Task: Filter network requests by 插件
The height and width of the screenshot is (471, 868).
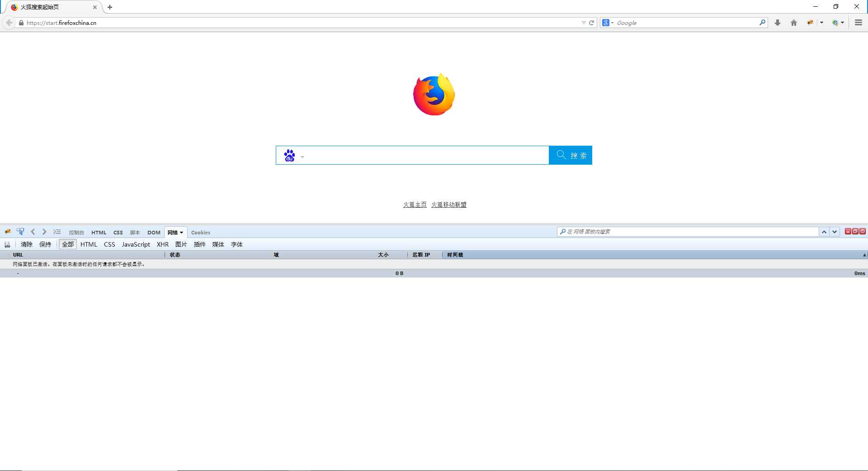Action: coord(200,244)
